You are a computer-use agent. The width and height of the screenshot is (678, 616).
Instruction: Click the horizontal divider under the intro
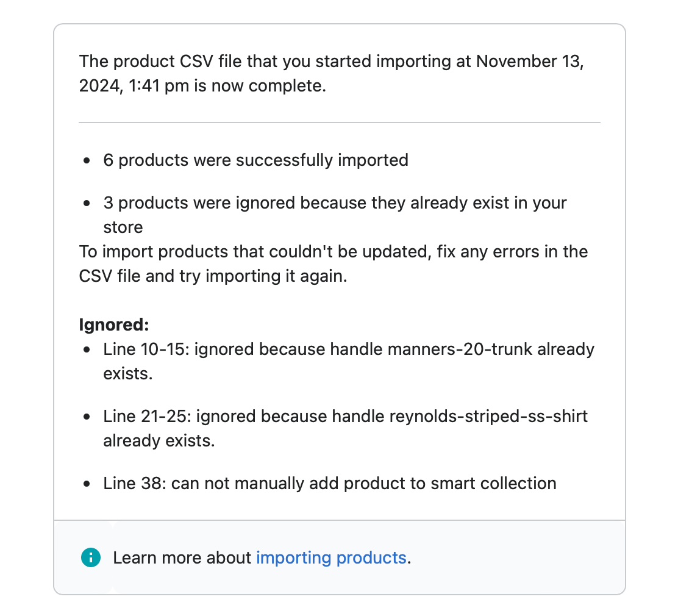point(339,122)
